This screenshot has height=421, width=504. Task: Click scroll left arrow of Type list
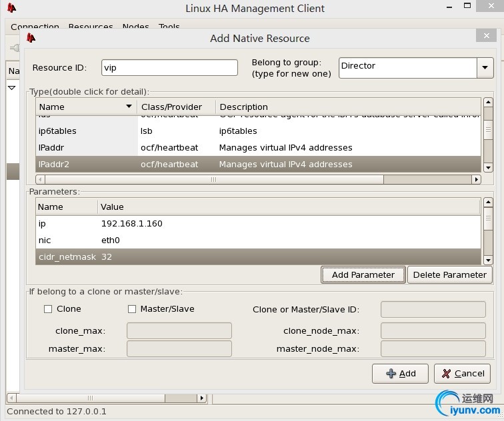(x=41, y=179)
